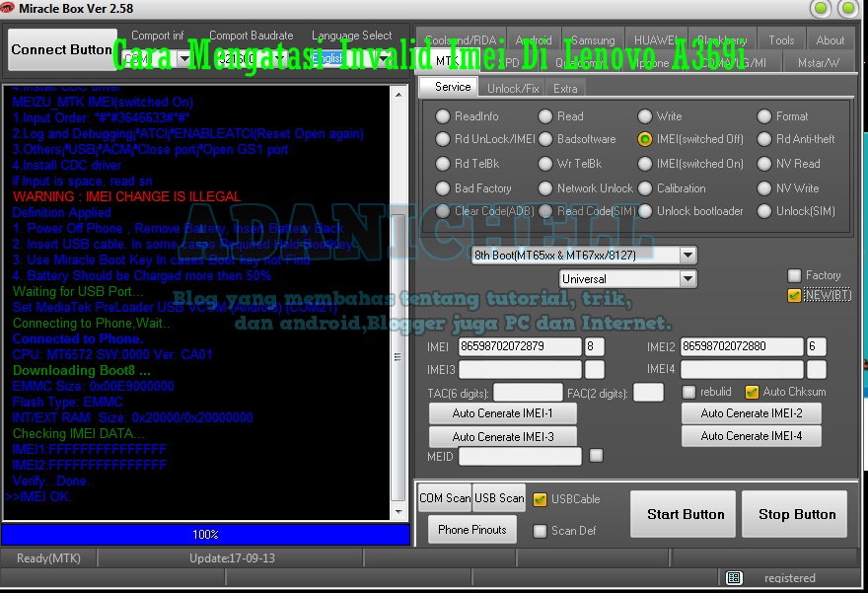Click the USB Scan button
This screenshot has width=868, height=593.
499,497
